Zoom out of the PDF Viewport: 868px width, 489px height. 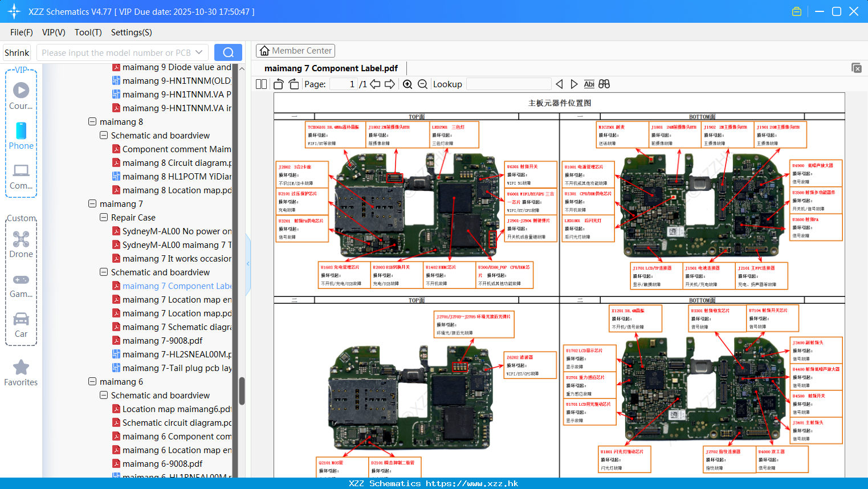coord(422,84)
